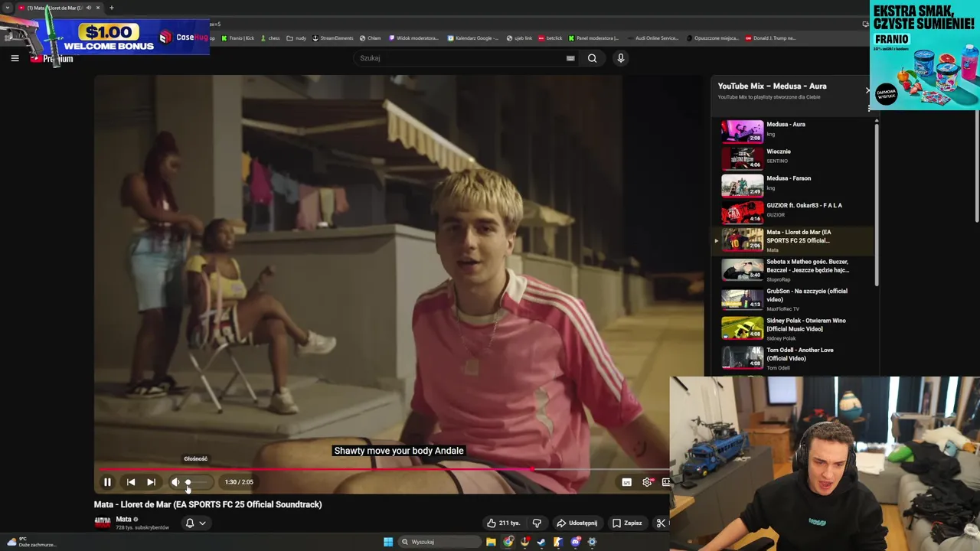Open the ujeb link bookmark

519,38
